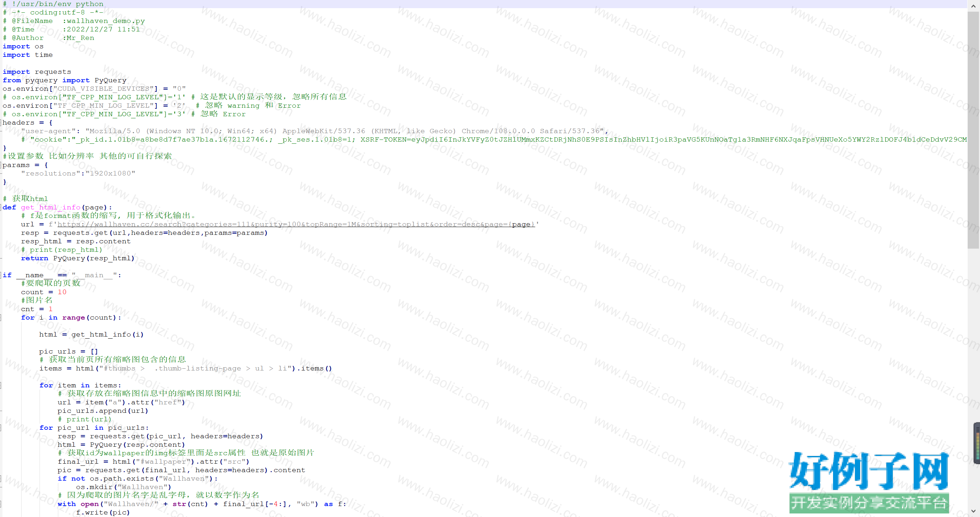The image size is (980, 517).
Task: Click 'pic = requests.get(final_url, ...).content' line
Action: point(182,470)
